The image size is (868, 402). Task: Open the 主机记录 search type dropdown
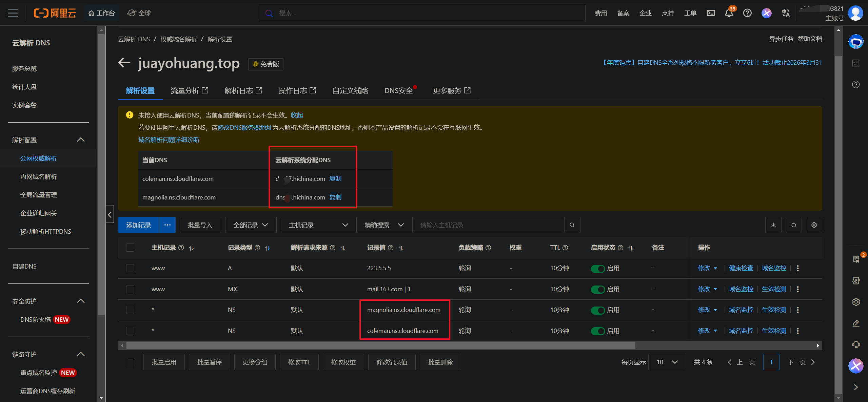(318, 225)
